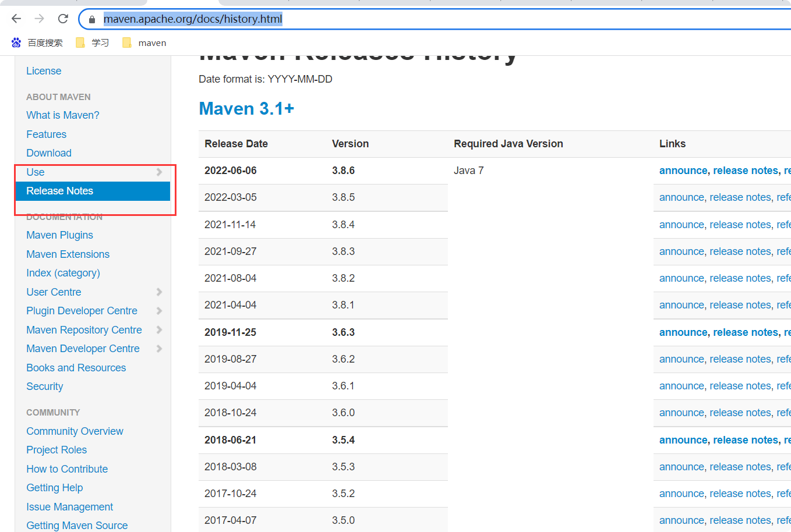Open release notes for version 3.5.2
The image size is (791, 532).
740,494
